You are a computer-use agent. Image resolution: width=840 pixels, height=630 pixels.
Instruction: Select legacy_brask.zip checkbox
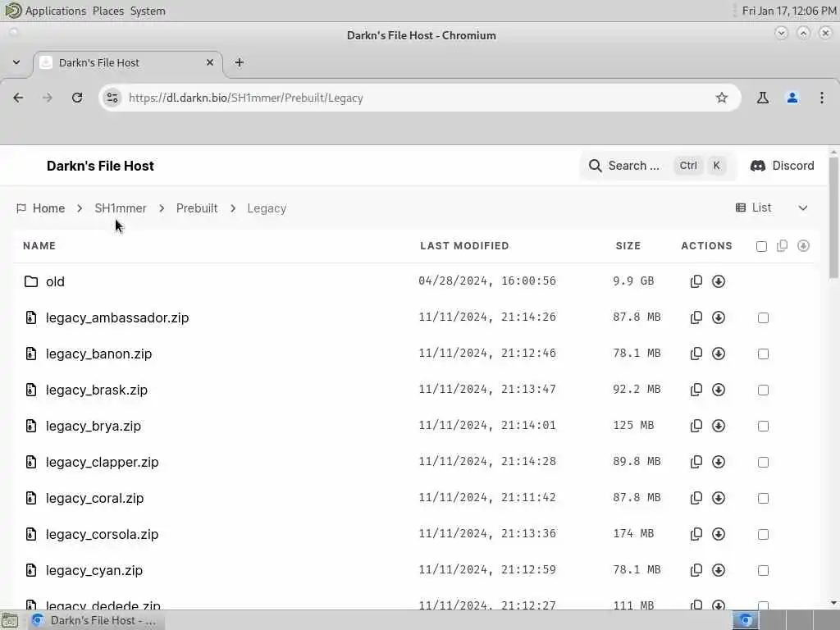tap(764, 390)
